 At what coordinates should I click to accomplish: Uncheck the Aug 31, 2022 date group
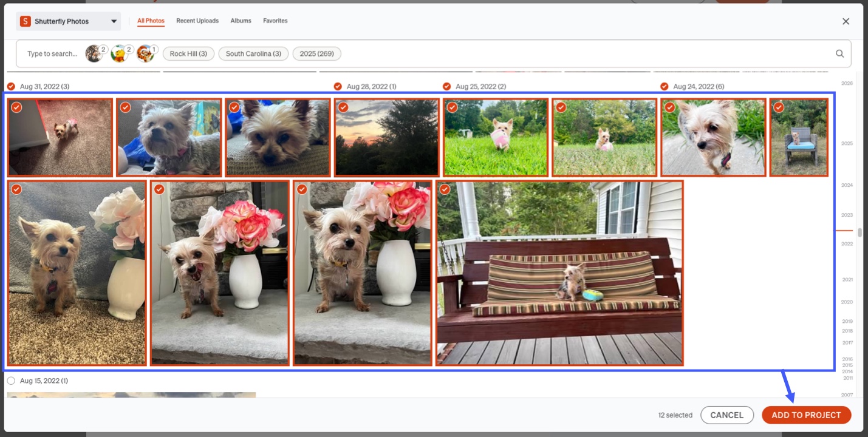(x=11, y=86)
